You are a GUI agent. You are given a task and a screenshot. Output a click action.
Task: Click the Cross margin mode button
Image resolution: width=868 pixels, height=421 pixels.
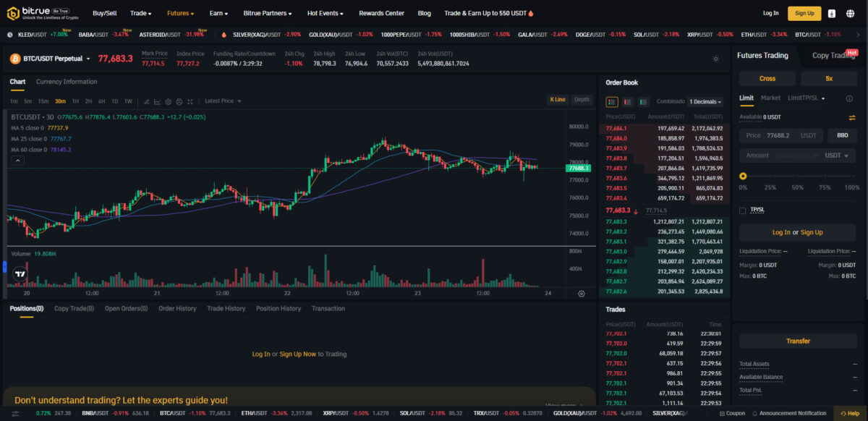click(767, 79)
